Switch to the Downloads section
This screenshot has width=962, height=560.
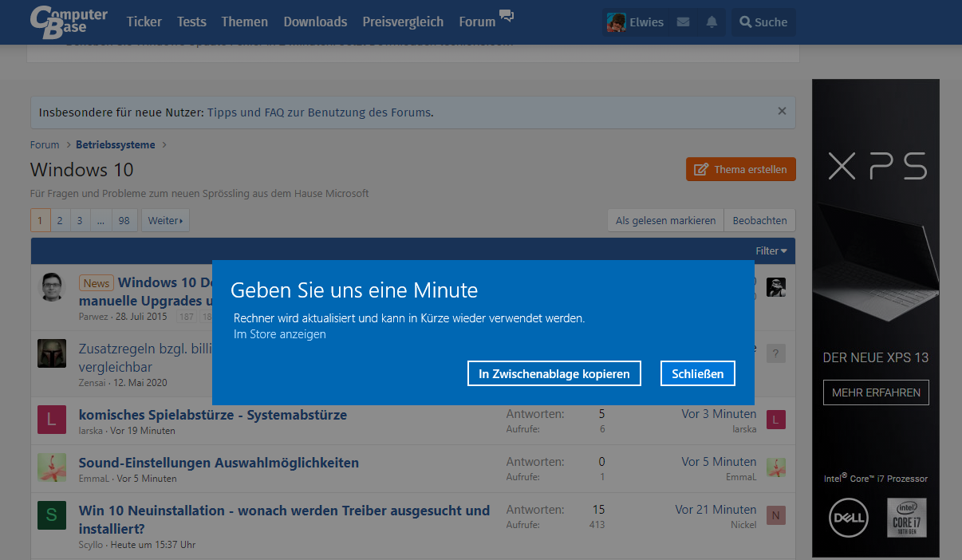(x=315, y=22)
